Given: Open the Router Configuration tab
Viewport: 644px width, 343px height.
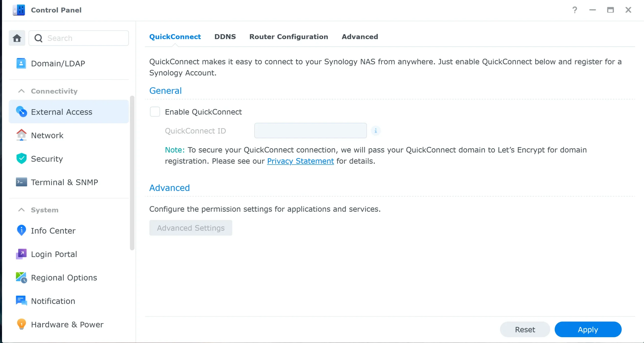Looking at the screenshot, I should (289, 37).
